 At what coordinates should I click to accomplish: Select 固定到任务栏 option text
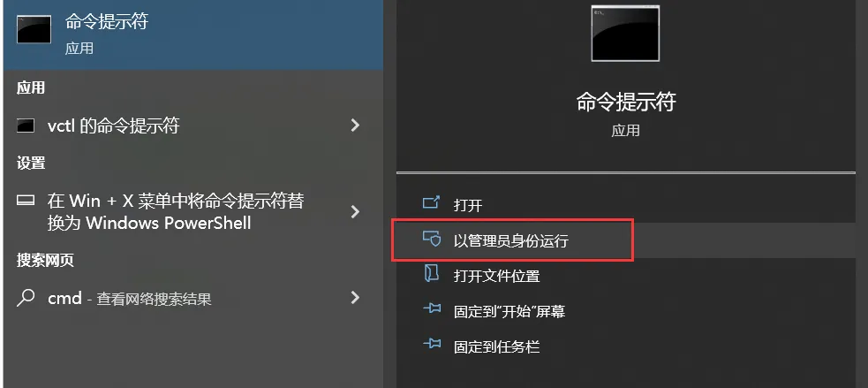[x=496, y=347]
